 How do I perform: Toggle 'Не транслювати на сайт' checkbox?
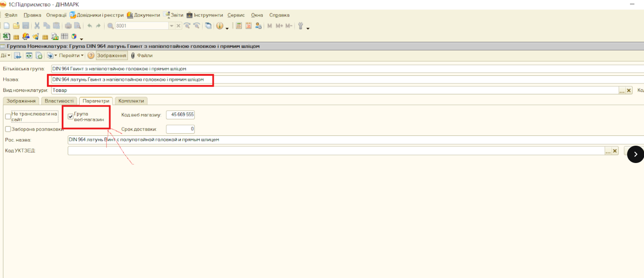8,116
